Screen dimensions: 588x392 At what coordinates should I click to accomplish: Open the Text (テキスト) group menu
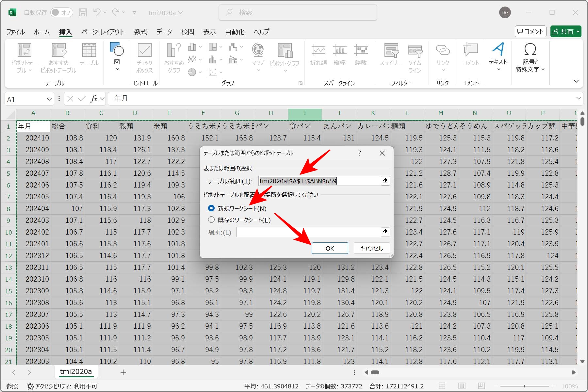tap(498, 56)
